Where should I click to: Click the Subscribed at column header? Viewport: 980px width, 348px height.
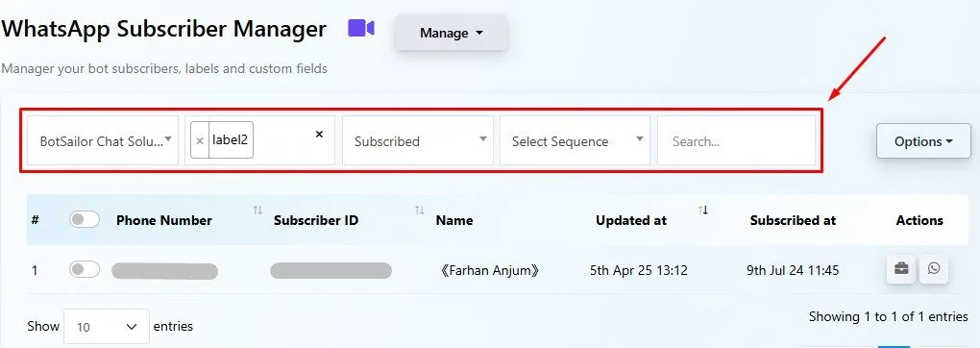(793, 220)
